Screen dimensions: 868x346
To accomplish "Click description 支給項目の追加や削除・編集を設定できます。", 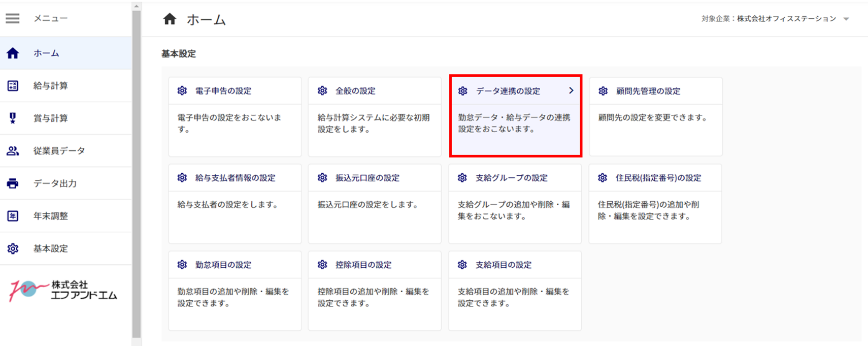I will 514,298.
